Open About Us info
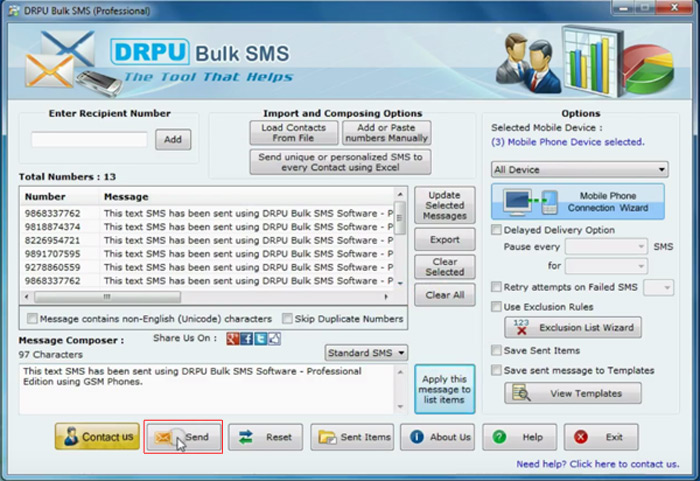The height and width of the screenshot is (481, 700). click(x=438, y=437)
